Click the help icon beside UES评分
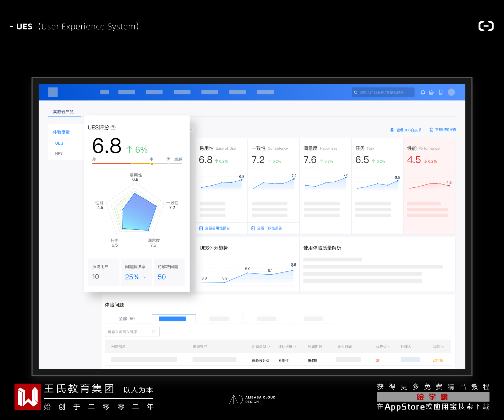This screenshot has height=420, width=504. click(x=113, y=128)
